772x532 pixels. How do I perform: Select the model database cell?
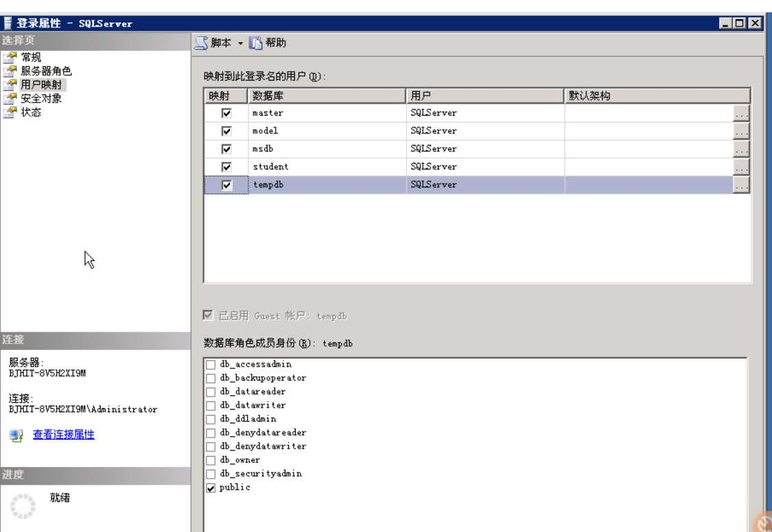327,131
